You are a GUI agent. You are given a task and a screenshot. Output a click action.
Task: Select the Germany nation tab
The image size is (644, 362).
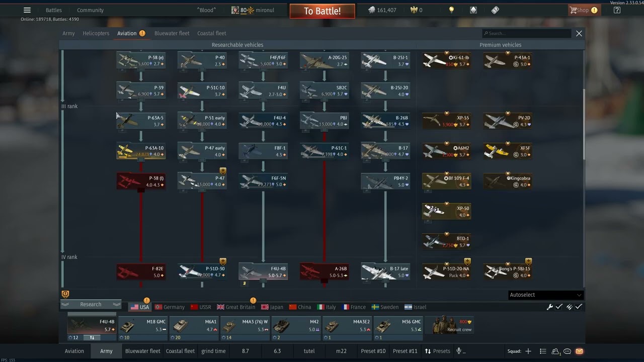tap(170, 307)
